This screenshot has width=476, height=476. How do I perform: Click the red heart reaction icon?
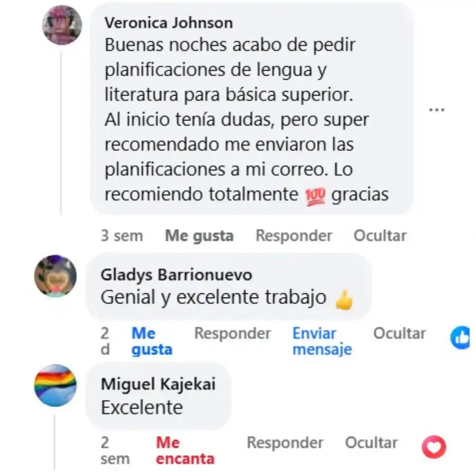point(434,447)
